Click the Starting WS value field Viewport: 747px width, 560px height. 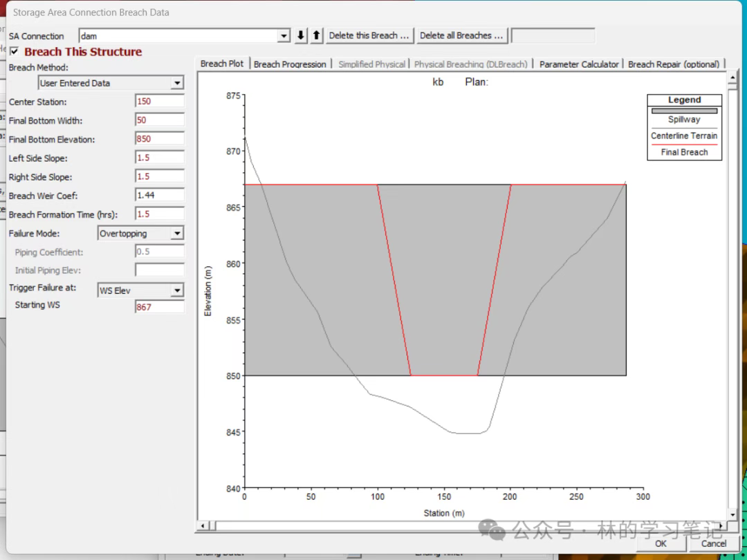(x=159, y=307)
